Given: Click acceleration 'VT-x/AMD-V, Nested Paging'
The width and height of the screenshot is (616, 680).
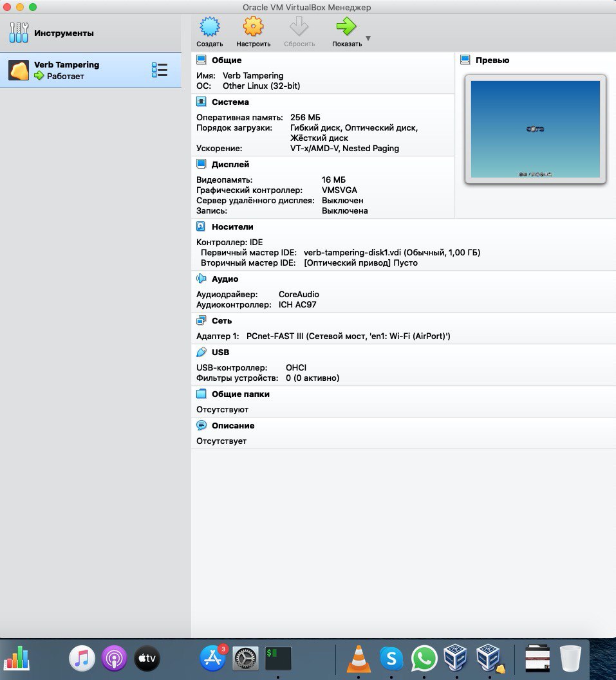Looking at the screenshot, I should click(x=344, y=149).
